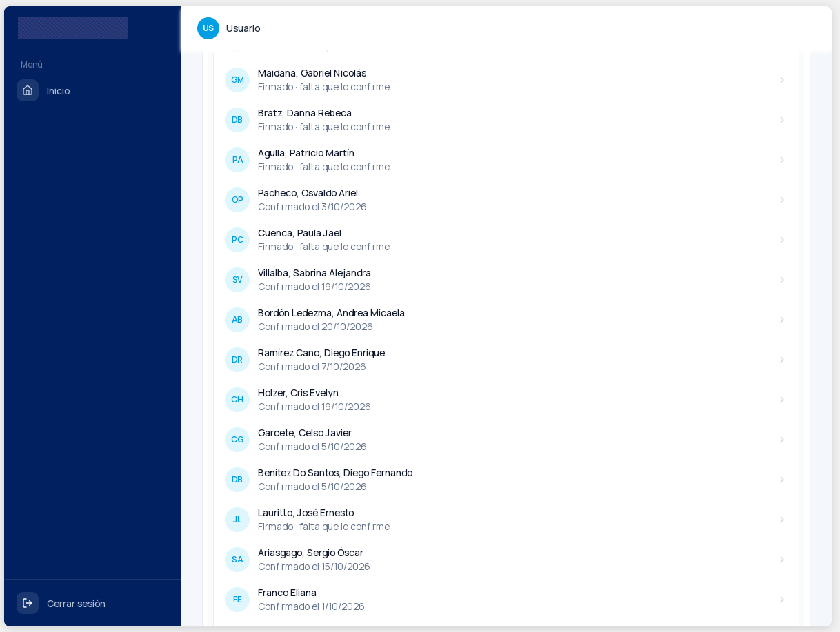Viewport: 840px width, 632px height.
Task: Click the SV avatar for Villalba
Action: tap(237, 280)
